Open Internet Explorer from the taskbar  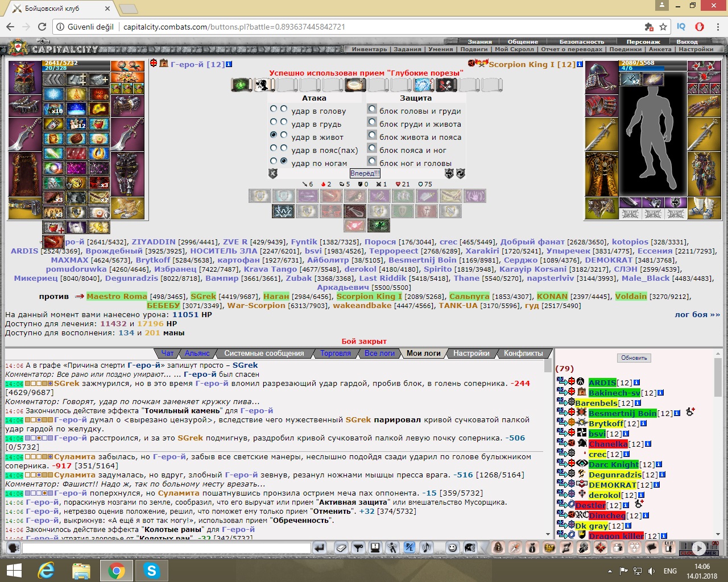coord(46,570)
